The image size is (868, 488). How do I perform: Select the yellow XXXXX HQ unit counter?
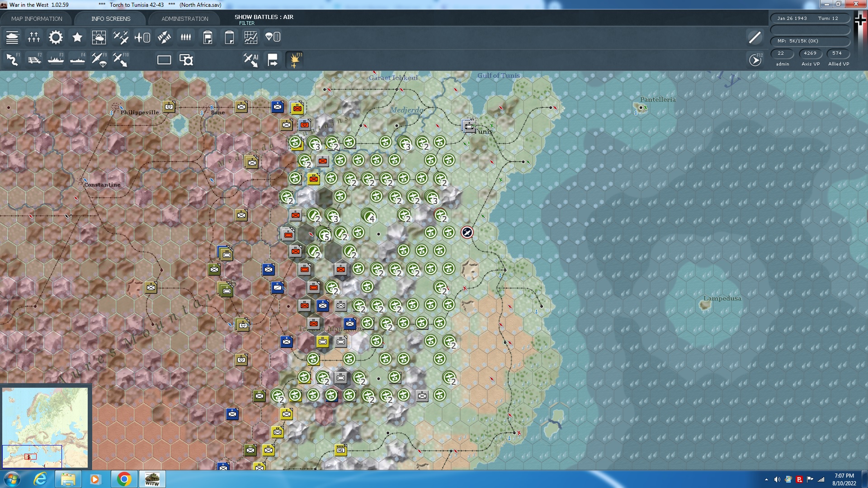coord(341,450)
